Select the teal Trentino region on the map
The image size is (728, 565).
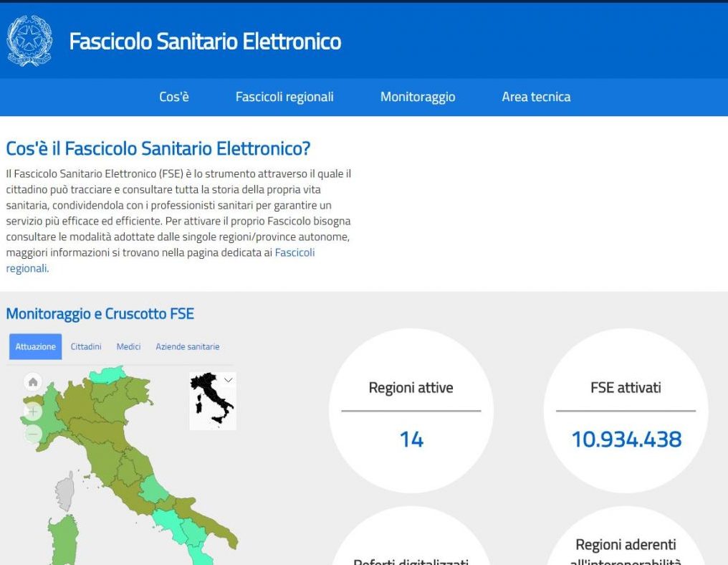pos(107,376)
